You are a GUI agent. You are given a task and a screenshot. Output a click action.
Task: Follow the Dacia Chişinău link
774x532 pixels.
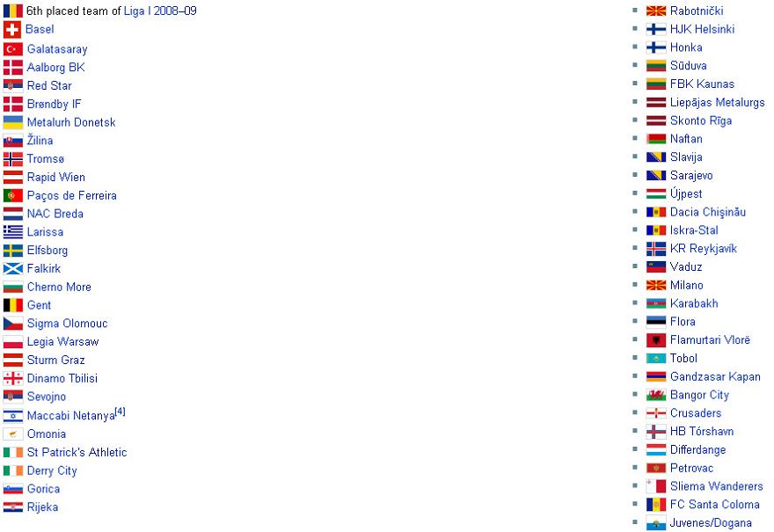(708, 212)
